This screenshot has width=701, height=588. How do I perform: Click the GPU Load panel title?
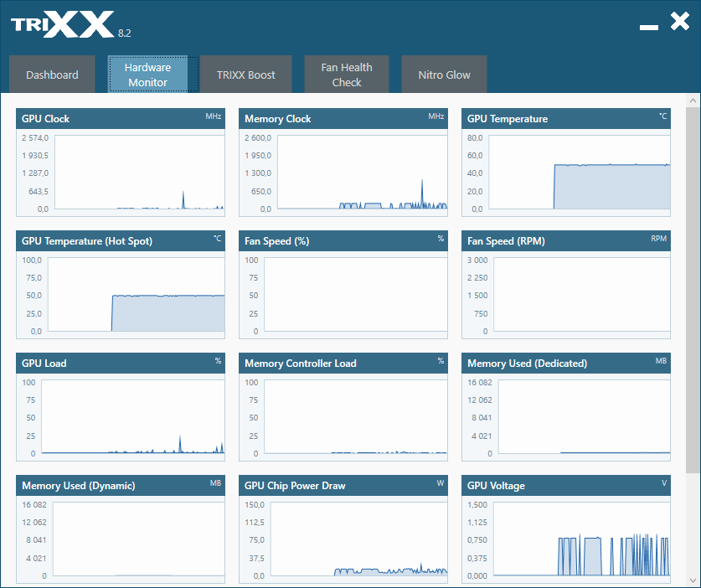point(44,363)
